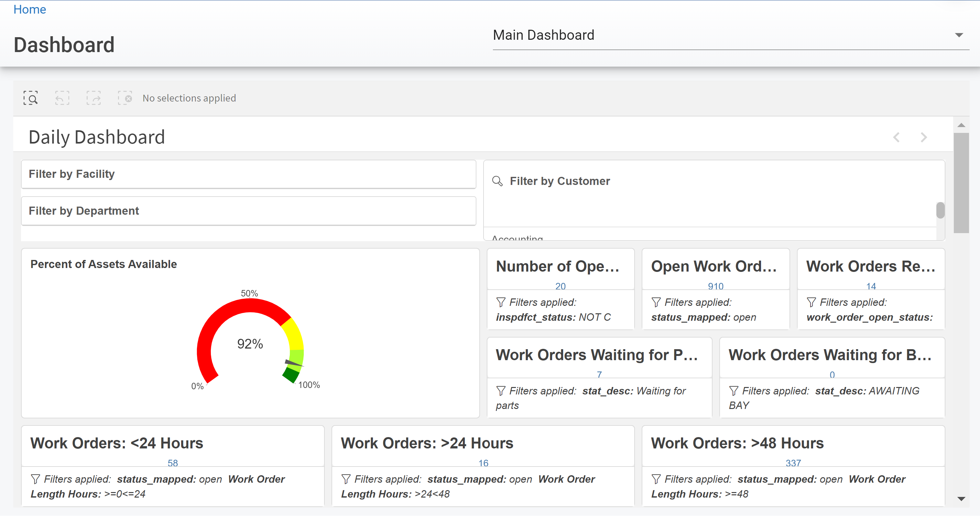
Task: Click the clear all selections icon
Action: 125,98
